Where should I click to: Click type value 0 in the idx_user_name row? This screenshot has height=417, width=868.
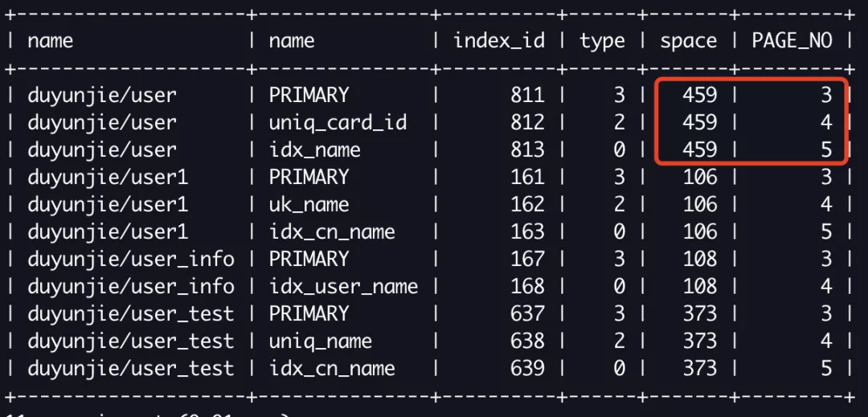click(x=619, y=287)
